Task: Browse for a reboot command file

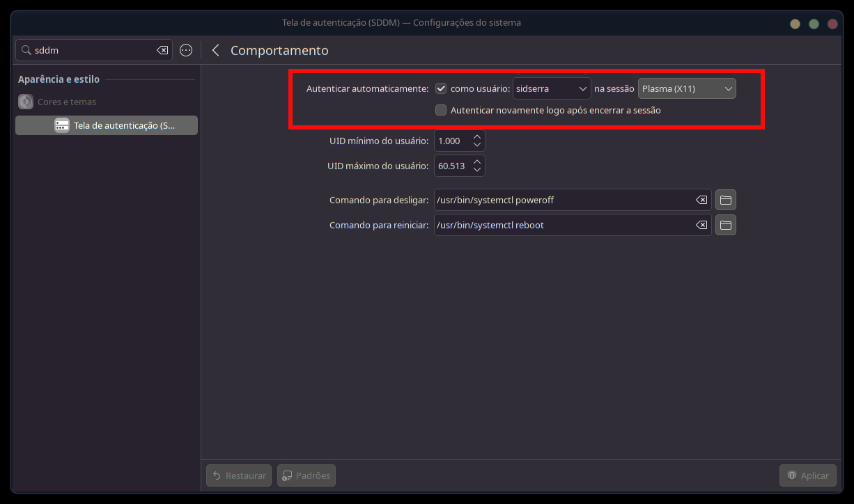Action: pos(725,225)
